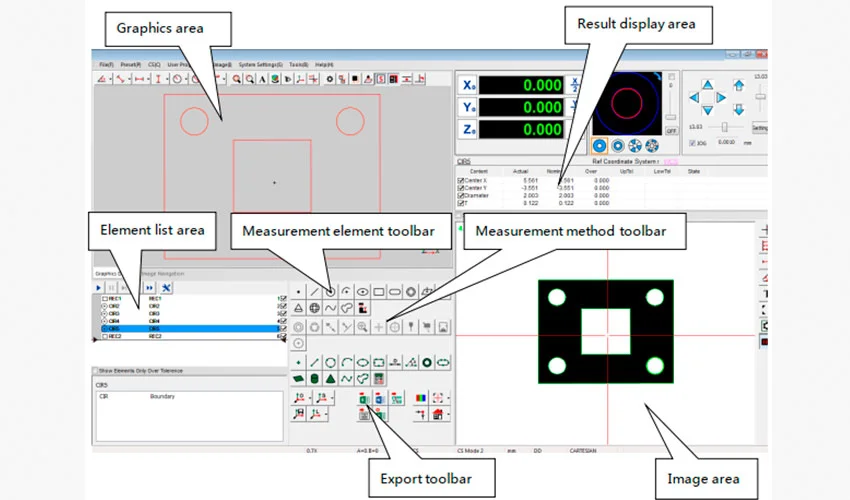Uncheck the Diameter result checkbox
This screenshot has width=850, height=500.
(461, 196)
